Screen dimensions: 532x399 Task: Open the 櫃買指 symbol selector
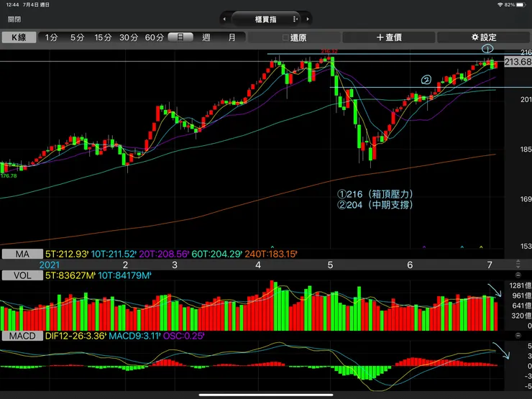[266, 19]
